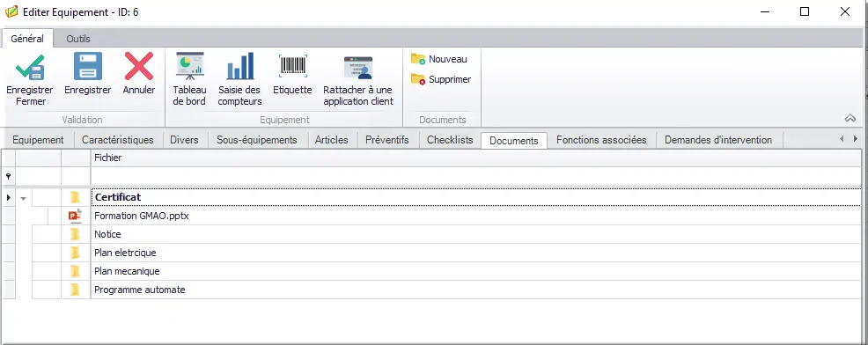868x345 pixels.
Task: Click the Plan mecanique folder icon
Action: point(75,271)
